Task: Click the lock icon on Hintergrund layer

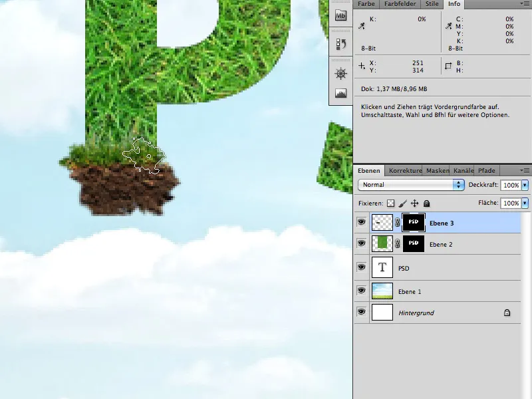Action: (x=507, y=313)
